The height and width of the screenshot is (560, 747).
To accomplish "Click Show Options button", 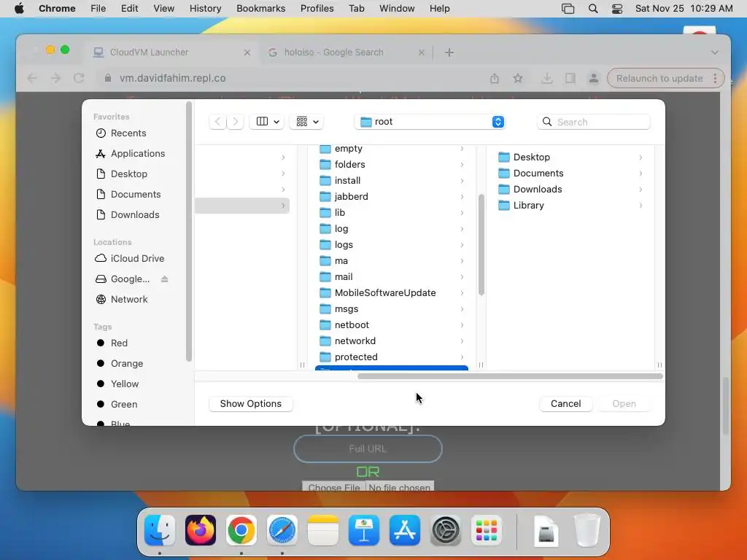I will [x=251, y=404].
